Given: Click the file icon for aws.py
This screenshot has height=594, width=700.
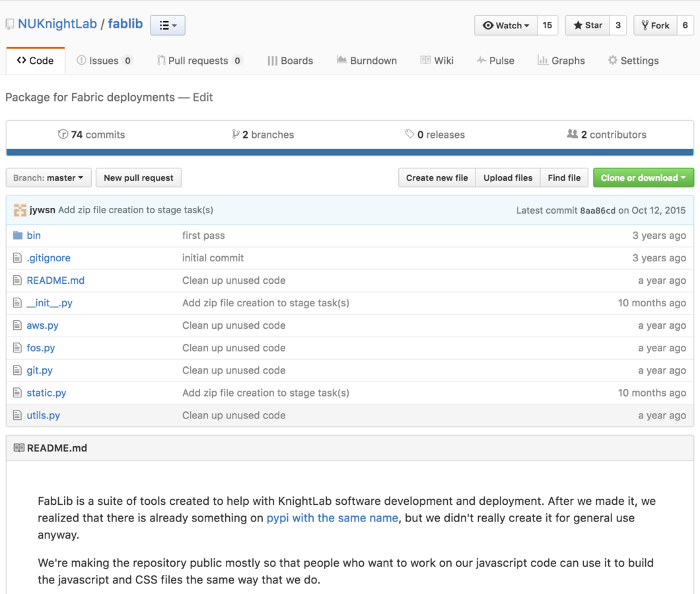Looking at the screenshot, I should click(17, 325).
